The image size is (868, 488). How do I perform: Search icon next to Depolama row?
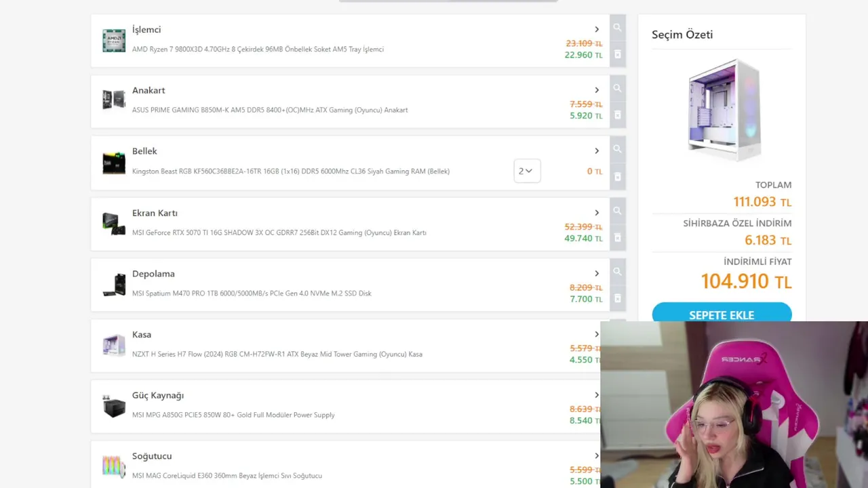617,272
